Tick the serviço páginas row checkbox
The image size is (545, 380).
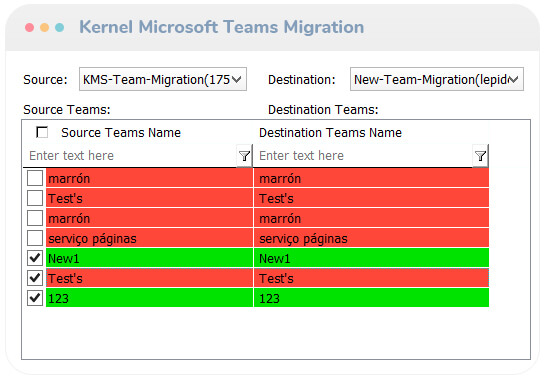35,238
